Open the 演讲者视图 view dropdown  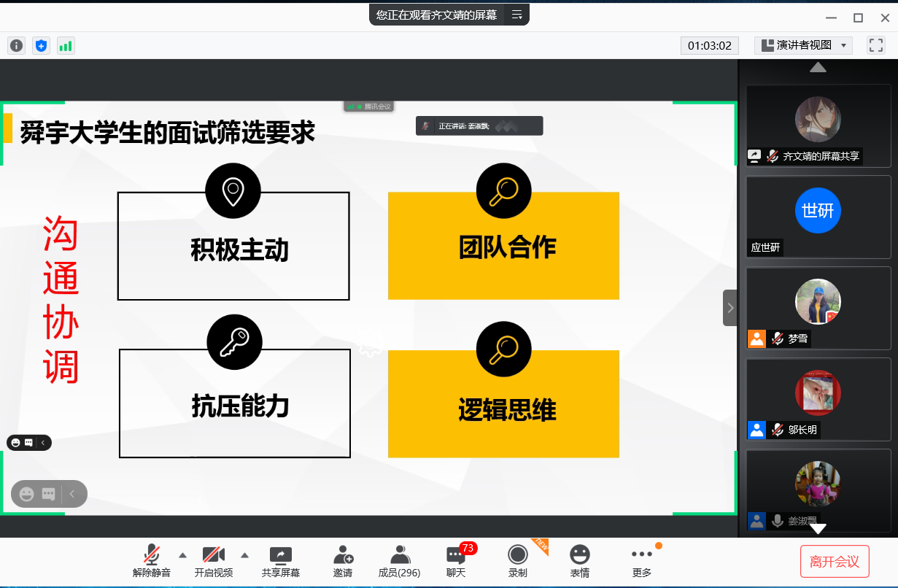click(x=803, y=45)
